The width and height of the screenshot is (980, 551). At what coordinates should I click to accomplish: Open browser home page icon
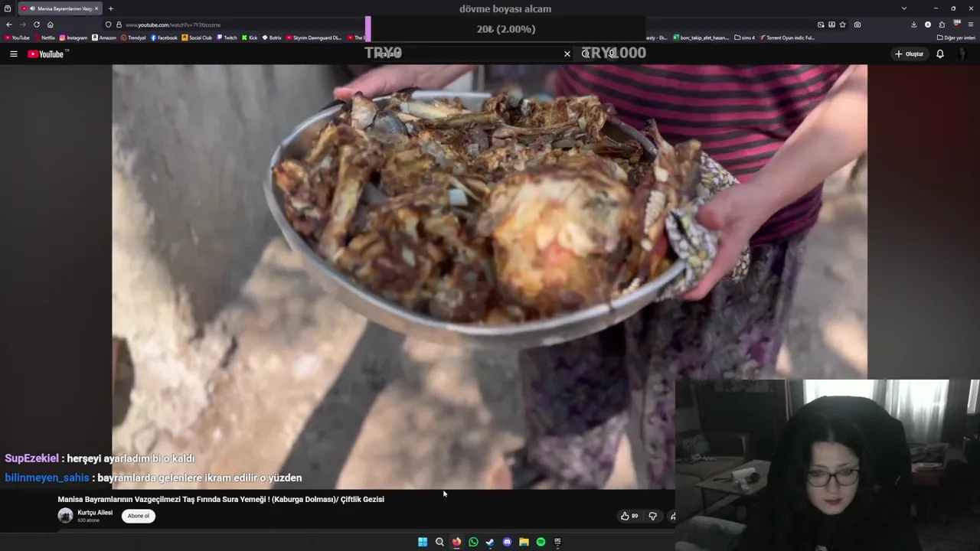pos(51,24)
